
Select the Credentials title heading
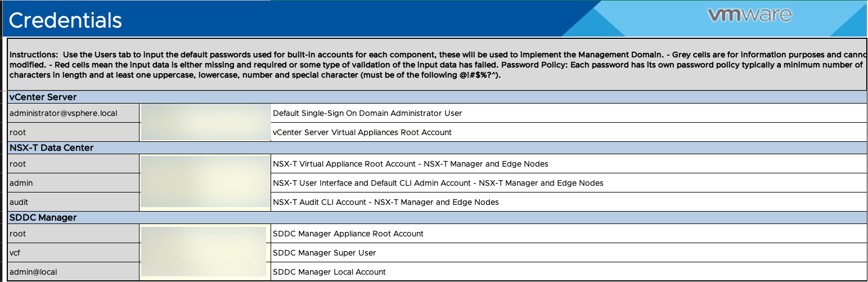(x=65, y=20)
